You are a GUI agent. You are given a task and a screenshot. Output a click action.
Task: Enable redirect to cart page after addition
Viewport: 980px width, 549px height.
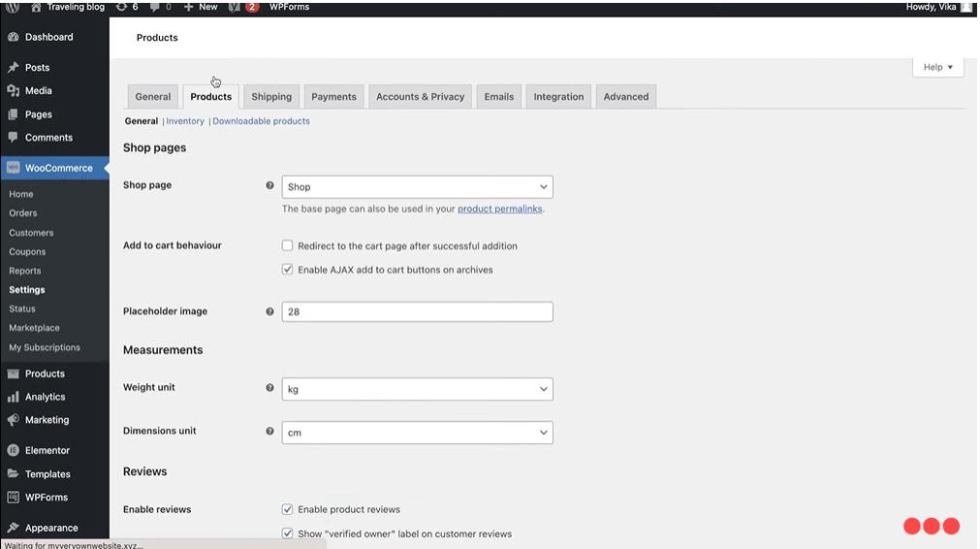(x=288, y=245)
